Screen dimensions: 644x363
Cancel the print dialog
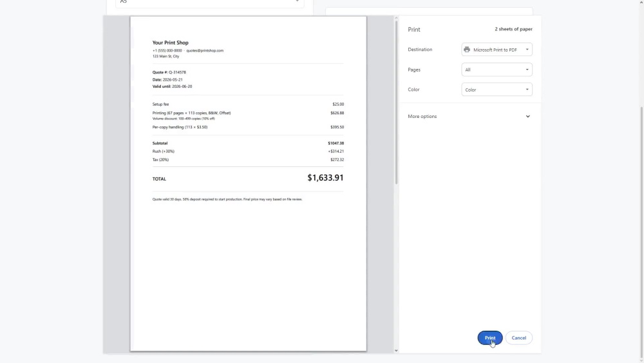(x=518, y=337)
